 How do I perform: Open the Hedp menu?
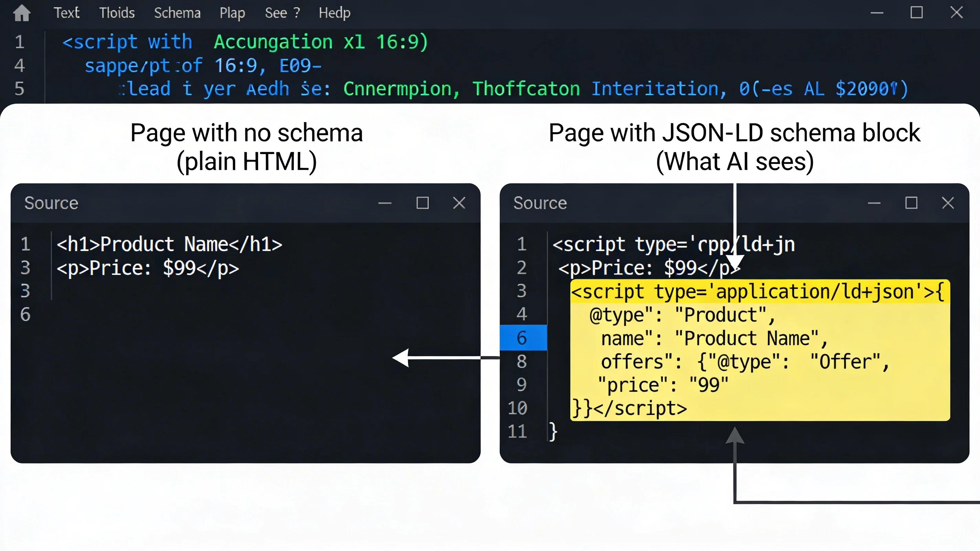[334, 13]
